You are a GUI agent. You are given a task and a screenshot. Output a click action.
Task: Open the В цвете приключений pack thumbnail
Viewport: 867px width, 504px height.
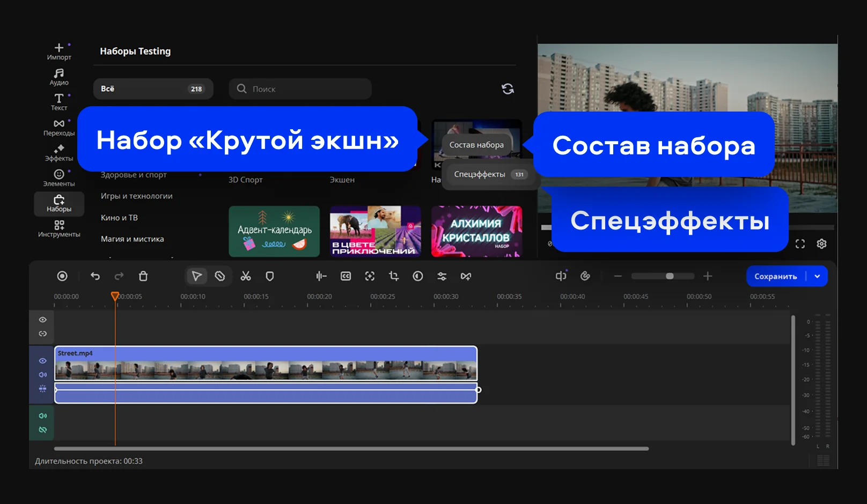click(376, 232)
